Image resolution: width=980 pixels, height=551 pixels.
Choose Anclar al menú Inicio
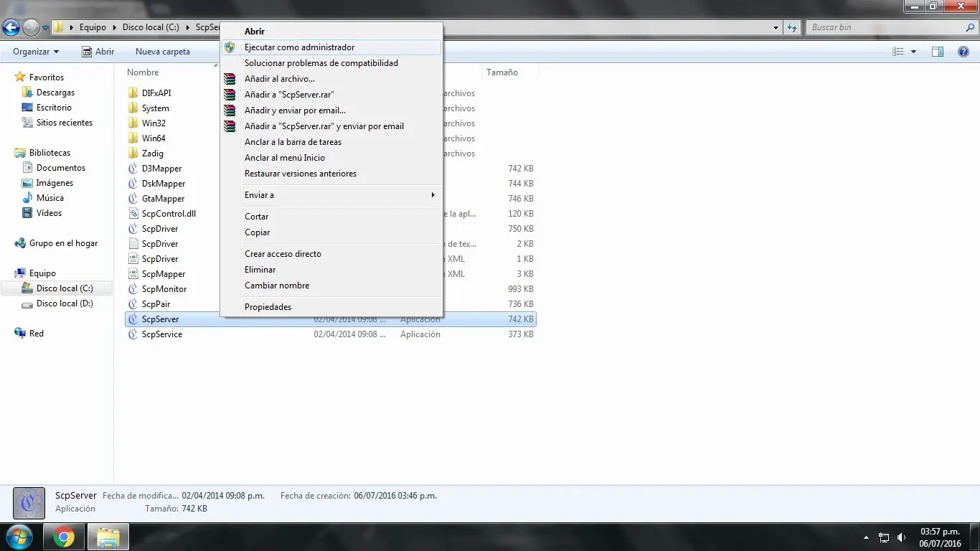(331, 158)
